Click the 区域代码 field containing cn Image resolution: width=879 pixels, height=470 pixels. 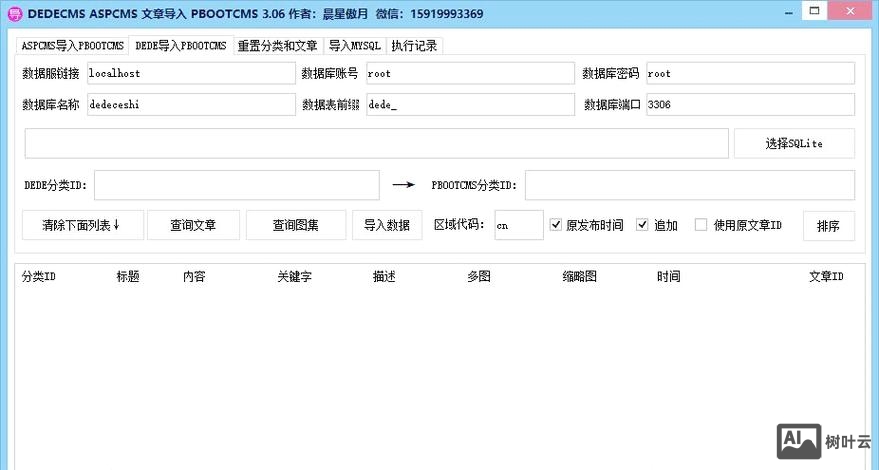(x=519, y=225)
